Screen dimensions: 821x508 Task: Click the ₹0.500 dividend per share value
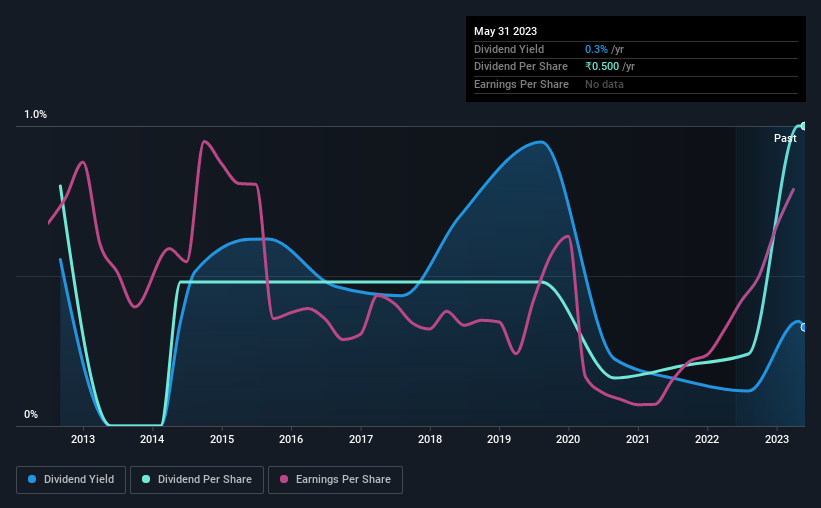point(602,67)
